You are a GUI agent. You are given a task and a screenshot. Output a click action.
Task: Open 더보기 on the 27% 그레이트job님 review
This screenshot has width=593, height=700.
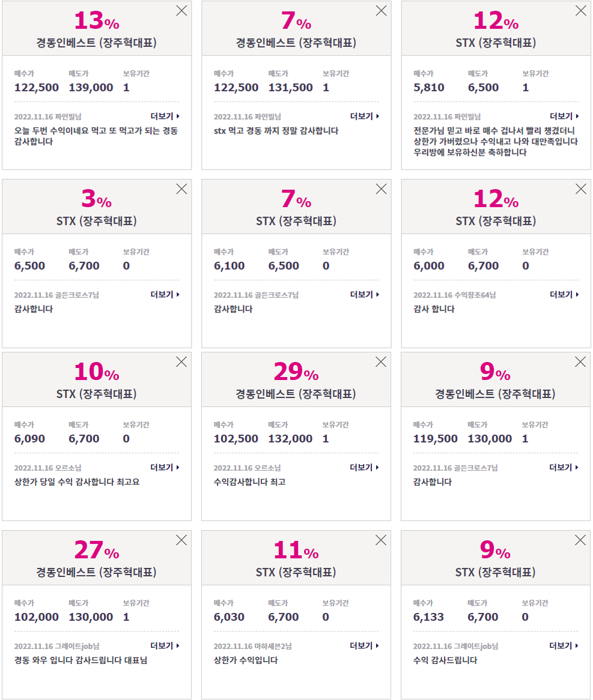tap(165, 645)
